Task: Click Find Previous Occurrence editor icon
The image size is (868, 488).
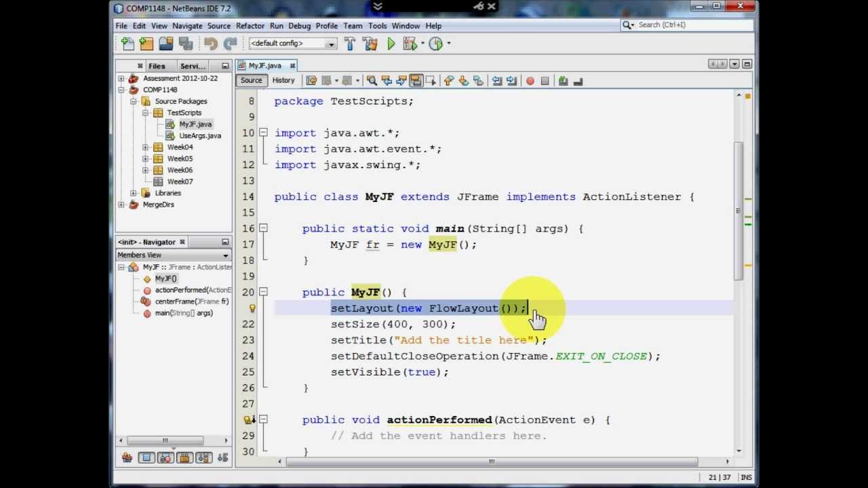Action: pos(387,81)
